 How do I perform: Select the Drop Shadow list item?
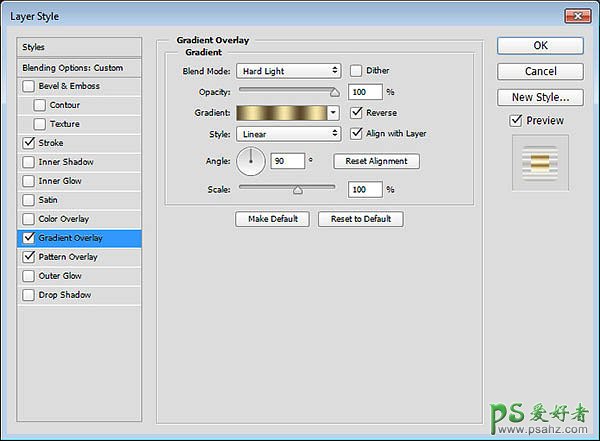(x=65, y=295)
